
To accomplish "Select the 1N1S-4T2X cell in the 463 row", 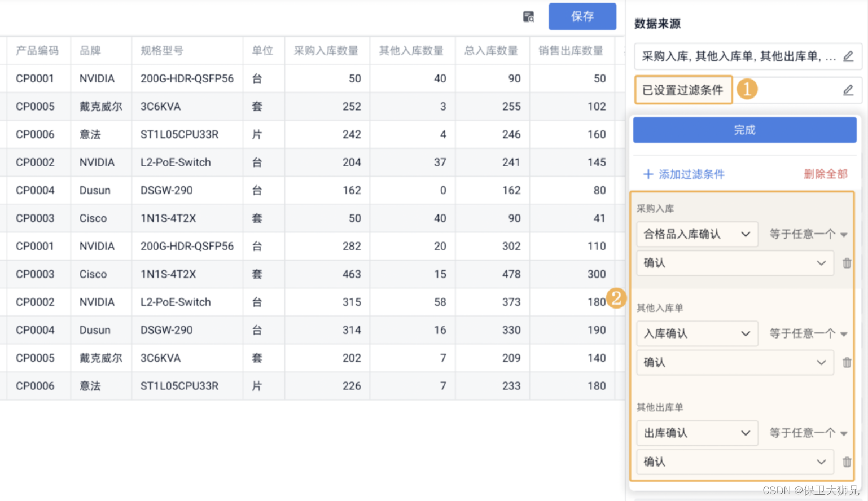I will pos(187,274).
